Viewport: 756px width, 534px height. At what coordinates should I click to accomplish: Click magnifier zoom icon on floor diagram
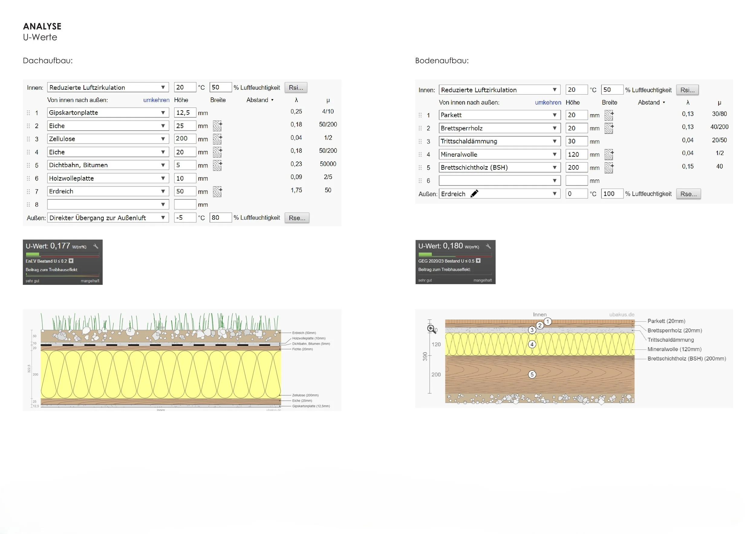tap(431, 329)
